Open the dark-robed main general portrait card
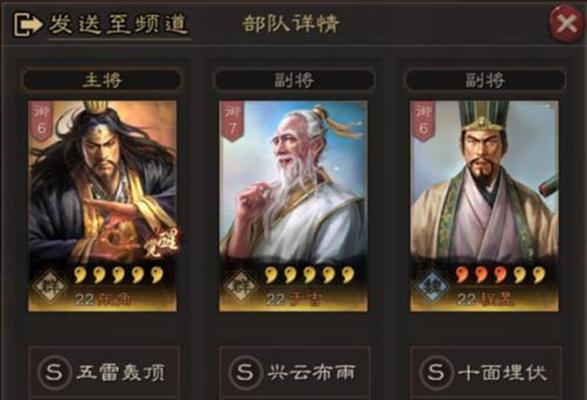 coord(103,206)
